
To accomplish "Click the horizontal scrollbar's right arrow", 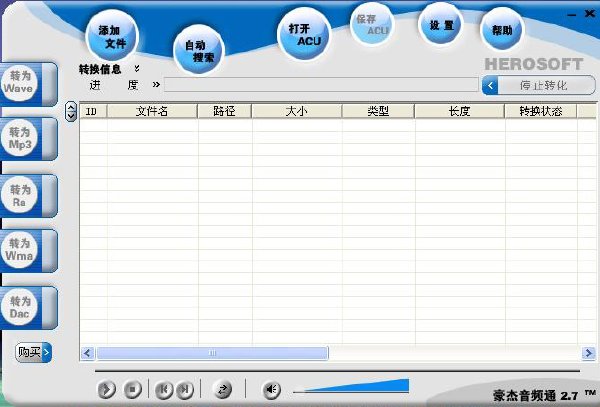I will coord(588,353).
